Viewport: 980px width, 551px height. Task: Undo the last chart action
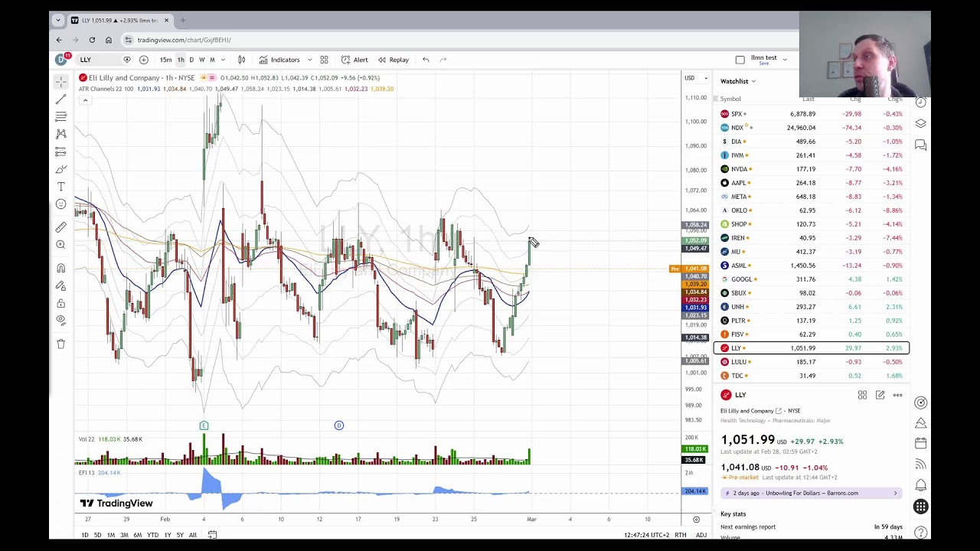(426, 60)
